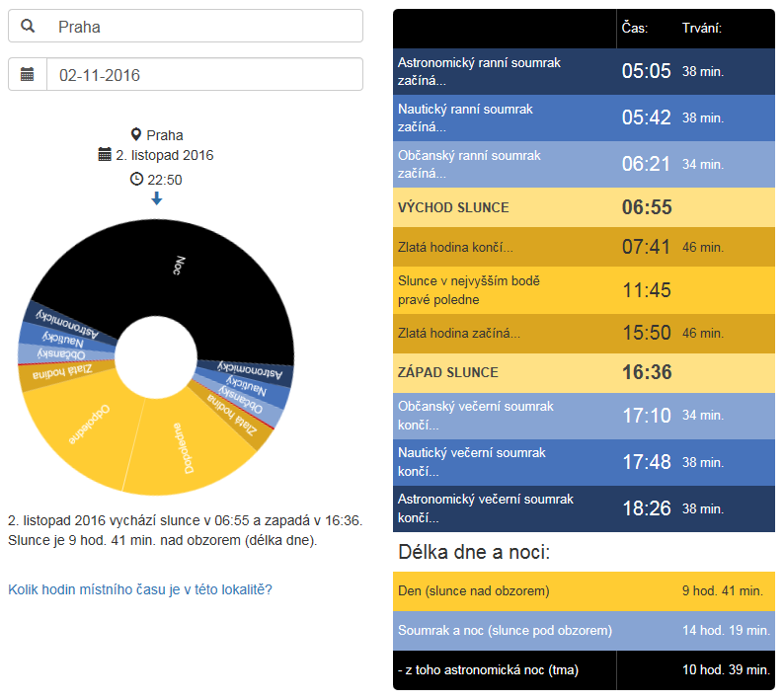This screenshot has height=700, width=784.
Task: Click the astronomická noc (tma) row
Action: (x=583, y=670)
